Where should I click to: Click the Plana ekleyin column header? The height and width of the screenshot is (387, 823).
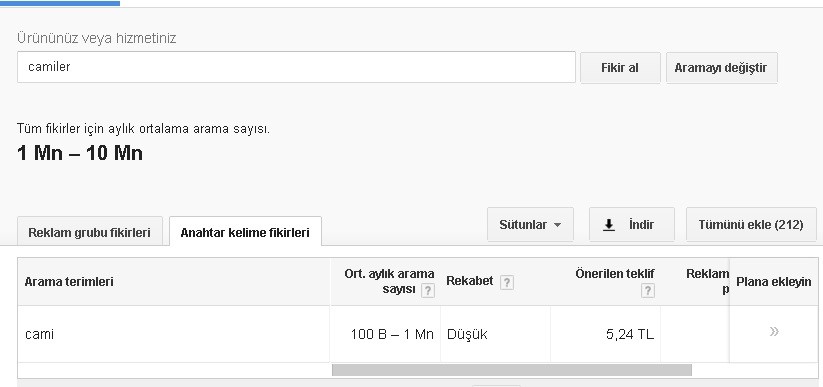tap(773, 282)
